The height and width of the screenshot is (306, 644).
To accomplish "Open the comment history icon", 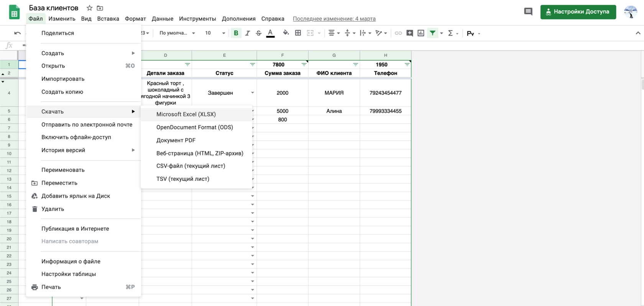I will click(528, 12).
